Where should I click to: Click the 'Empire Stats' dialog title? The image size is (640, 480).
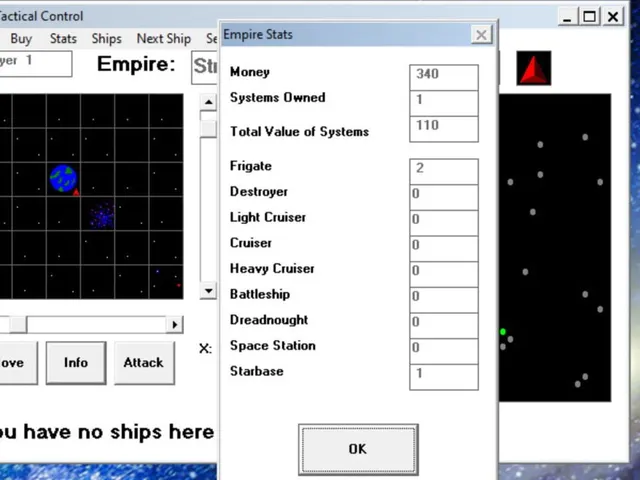pyautogui.click(x=258, y=35)
